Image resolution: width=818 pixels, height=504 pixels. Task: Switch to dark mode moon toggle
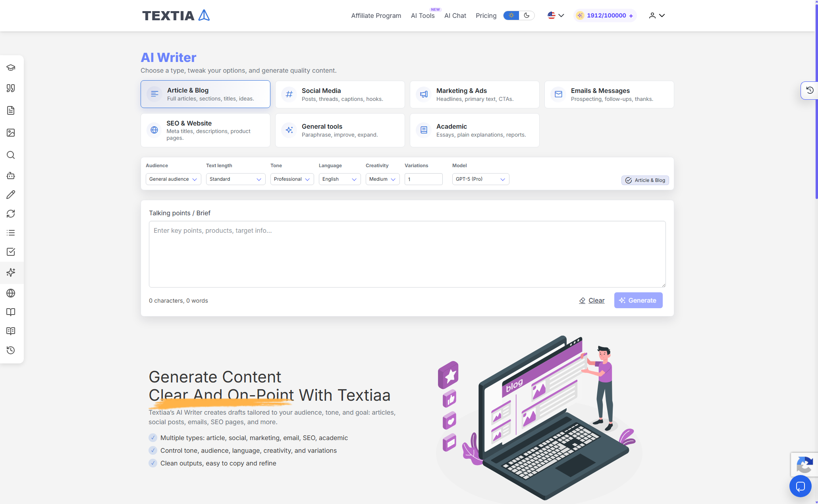click(527, 15)
